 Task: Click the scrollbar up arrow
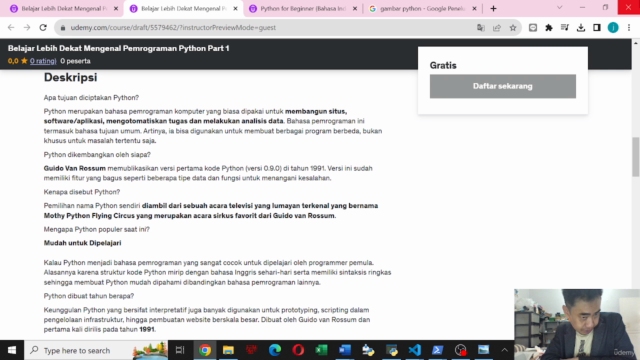(x=636, y=42)
